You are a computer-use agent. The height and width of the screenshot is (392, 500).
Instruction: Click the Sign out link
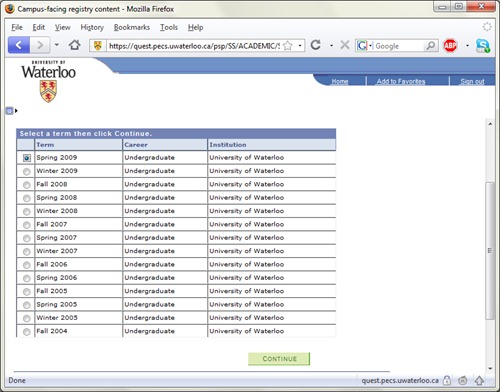point(472,81)
